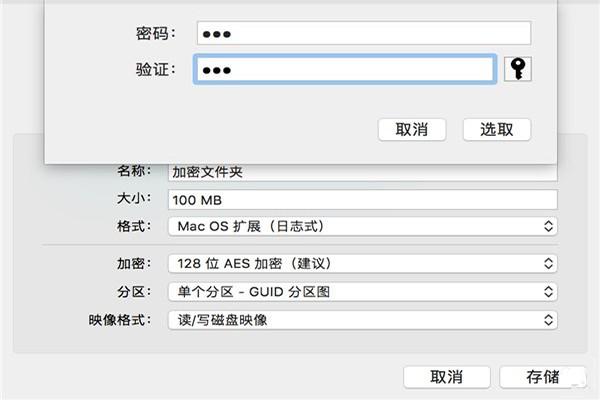This screenshot has width=600, height=400.
Task: Open the 加密 dropdown 128 位 AES
Action: (362, 263)
